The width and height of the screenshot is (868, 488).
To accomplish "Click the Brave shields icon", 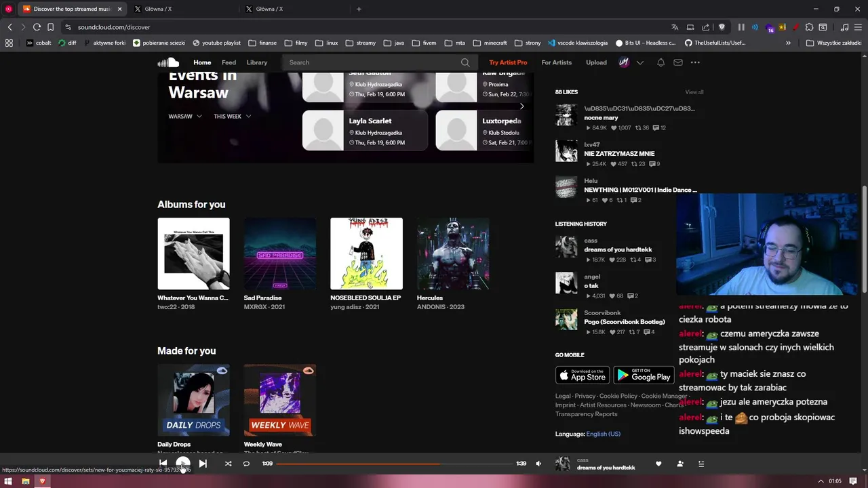I will coord(722,27).
